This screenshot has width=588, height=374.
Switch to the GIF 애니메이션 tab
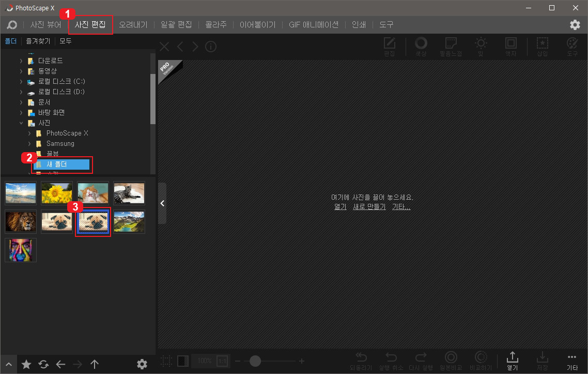click(x=314, y=25)
